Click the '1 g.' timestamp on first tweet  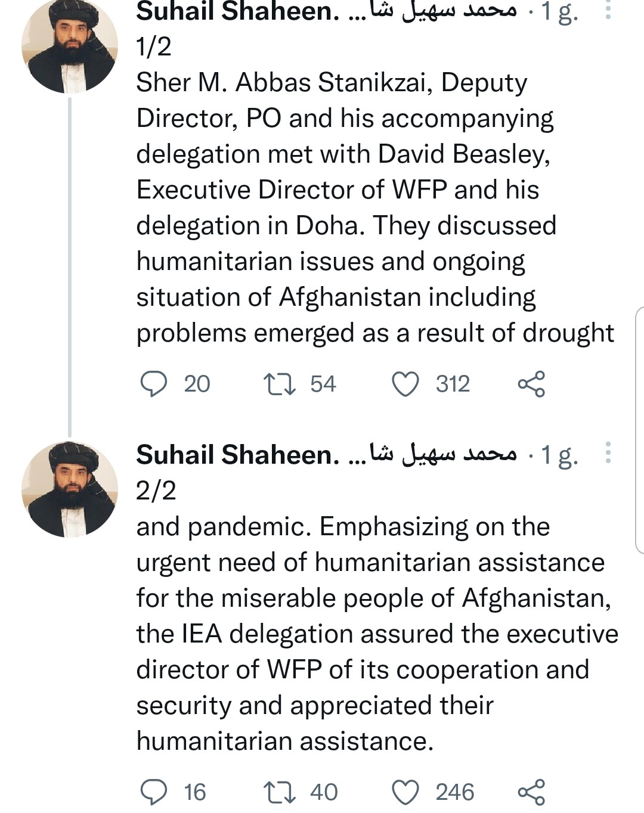(559, 12)
